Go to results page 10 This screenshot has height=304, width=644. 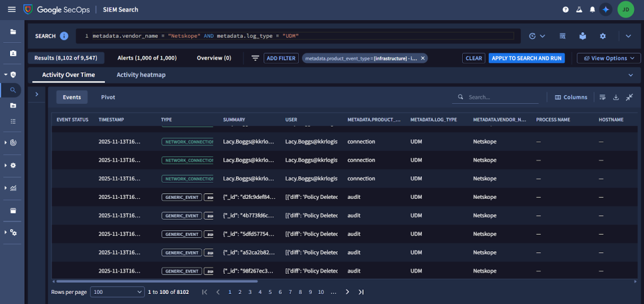321,292
